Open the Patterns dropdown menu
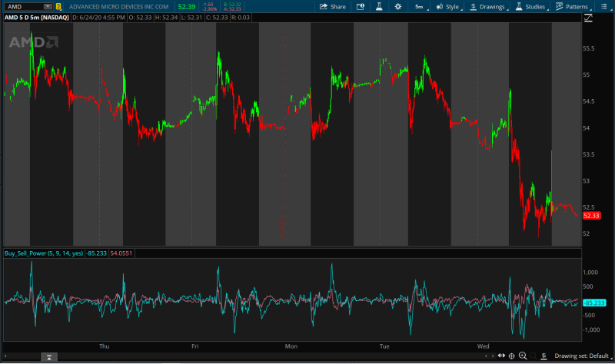615x364 pixels. pyautogui.click(x=573, y=7)
